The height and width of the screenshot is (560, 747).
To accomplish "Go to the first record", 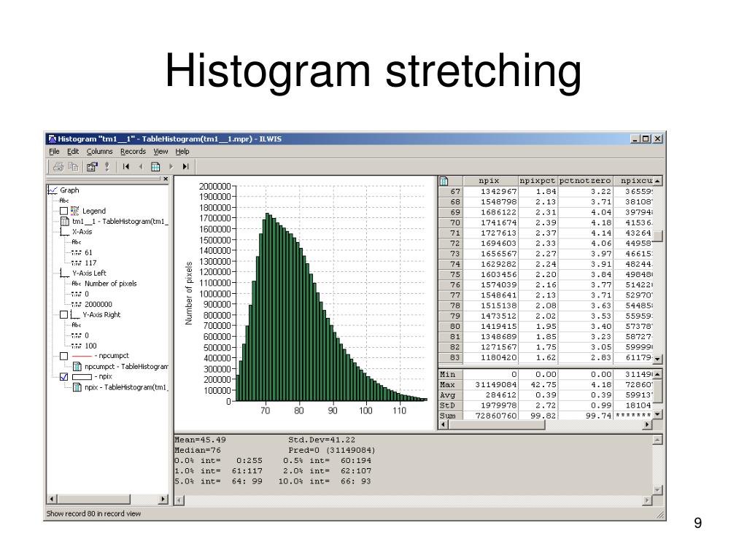I will 125,167.
